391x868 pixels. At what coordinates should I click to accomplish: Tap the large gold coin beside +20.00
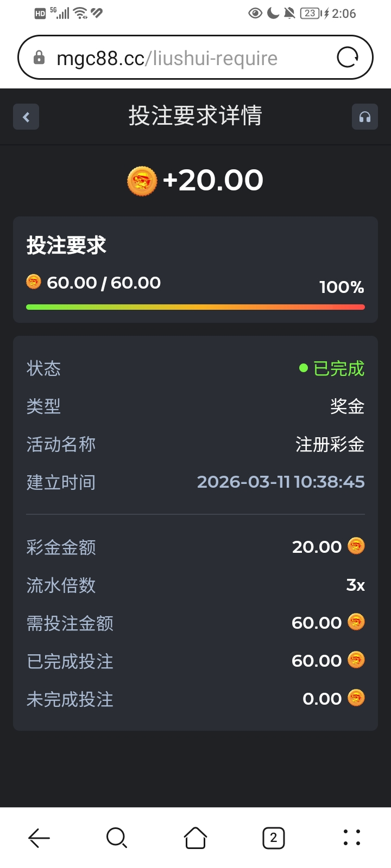[142, 181]
